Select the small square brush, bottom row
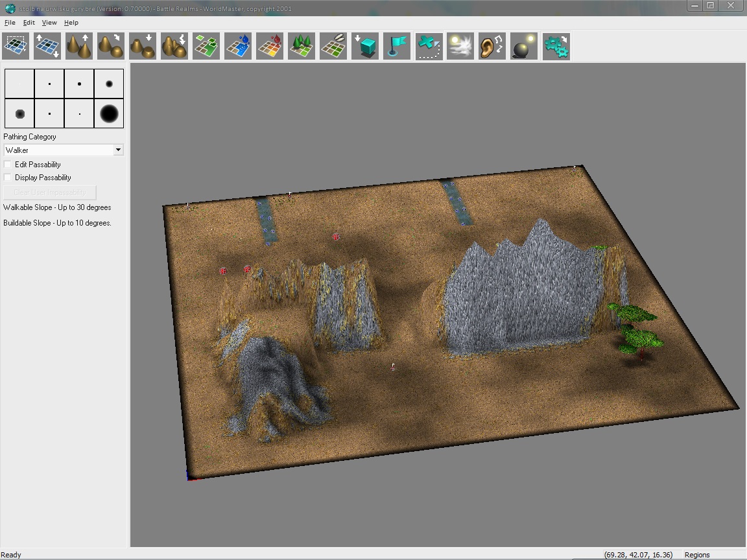The image size is (747, 560). [49, 113]
